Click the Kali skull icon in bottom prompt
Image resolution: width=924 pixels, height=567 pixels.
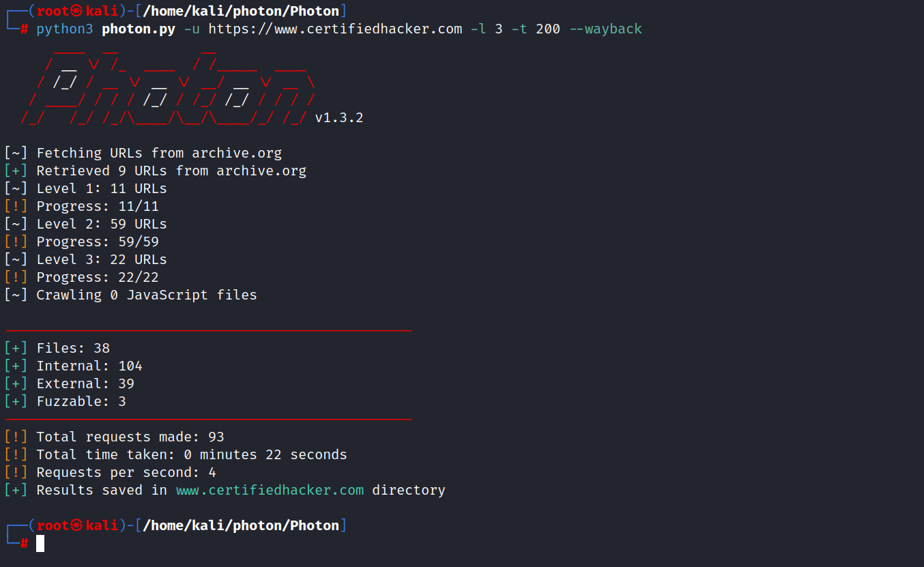(76, 525)
